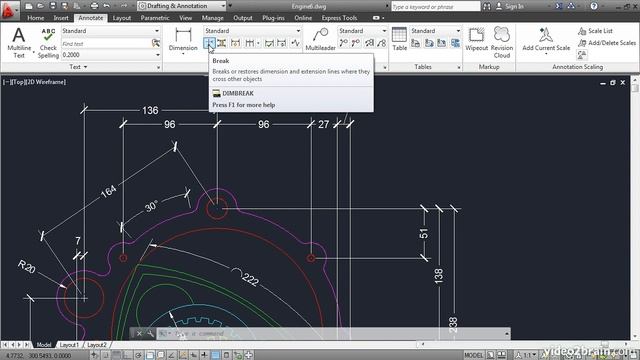Image resolution: width=640 pixels, height=360 pixels.
Task: Toggle Infer Constraints in status bar
Action: pos(94,355)
